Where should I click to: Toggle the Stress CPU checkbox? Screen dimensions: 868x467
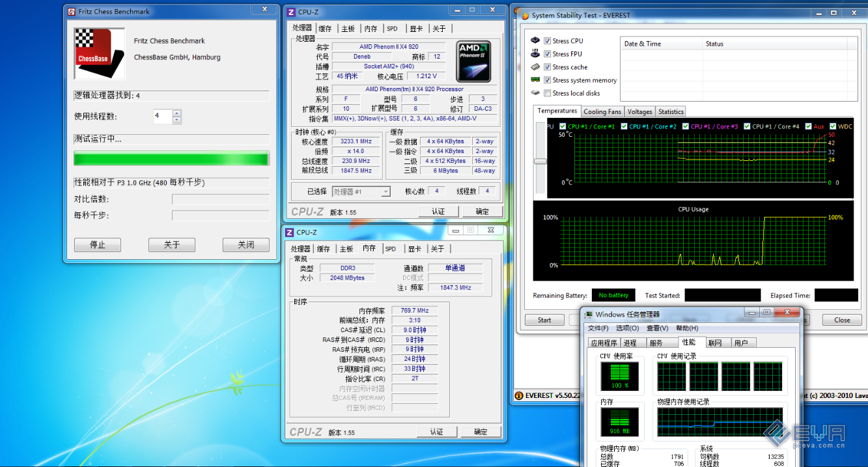point(548,41)
